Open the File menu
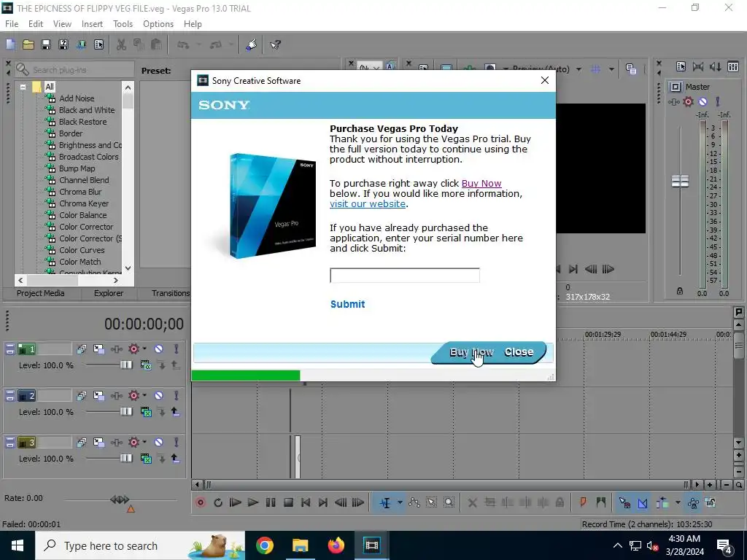Screen dimensions: 747x560 (x=12, y=24)
